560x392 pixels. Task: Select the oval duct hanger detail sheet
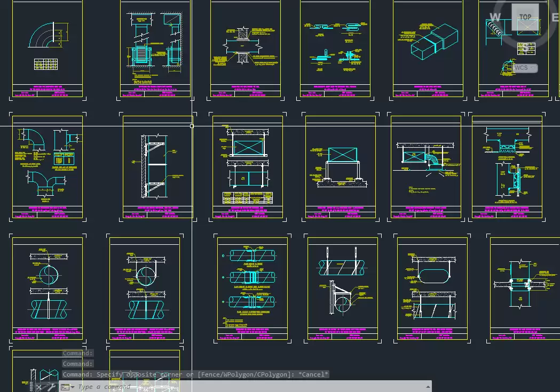tap(432, 288)
